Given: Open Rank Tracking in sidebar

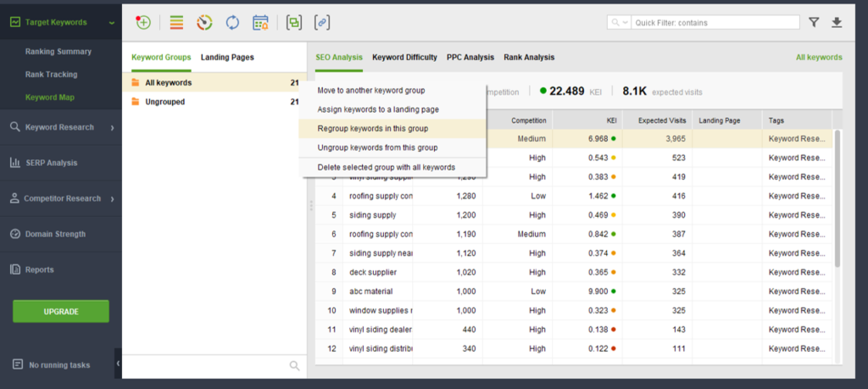Looking at the screenshot, I should coord(51,74).
